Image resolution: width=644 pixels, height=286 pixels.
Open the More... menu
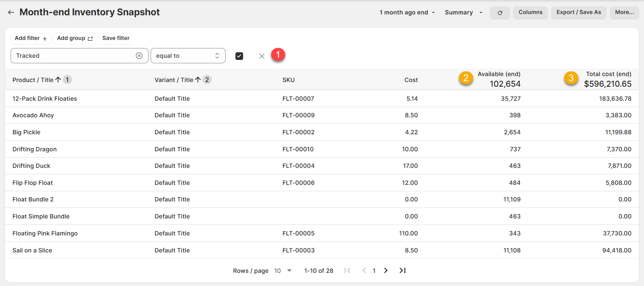tap(624, 13)
